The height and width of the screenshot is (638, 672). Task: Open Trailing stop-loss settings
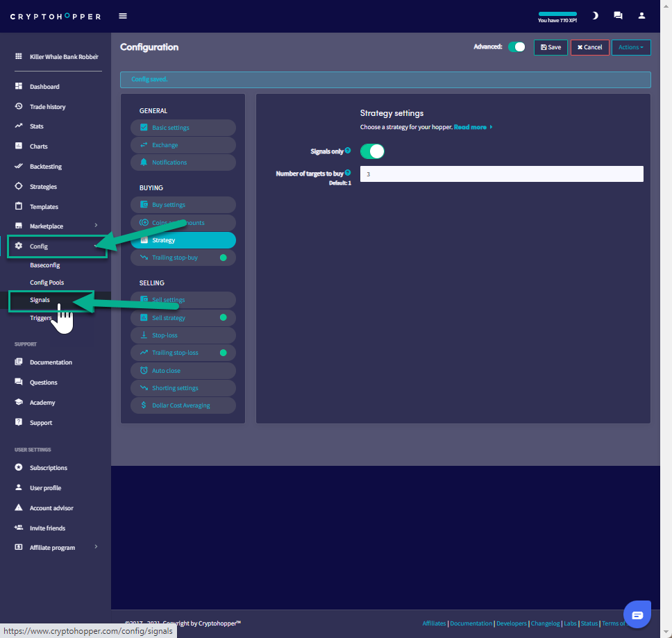coord(175,353)
